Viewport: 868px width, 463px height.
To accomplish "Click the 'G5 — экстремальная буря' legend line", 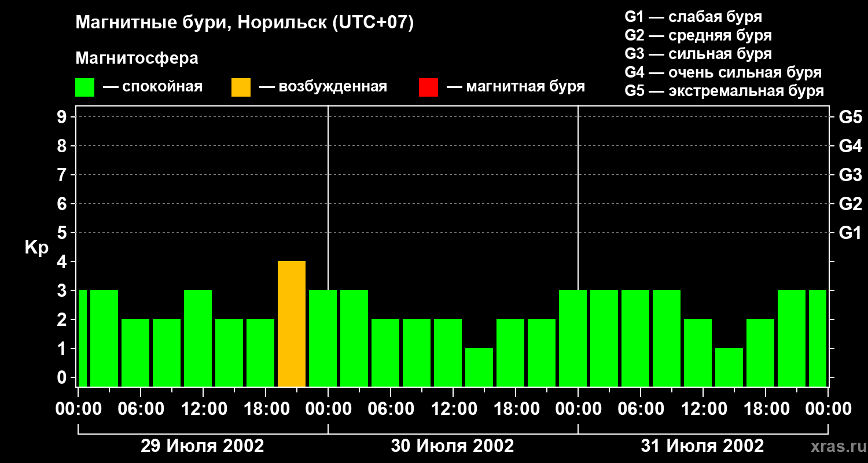I will coord(724,91).
